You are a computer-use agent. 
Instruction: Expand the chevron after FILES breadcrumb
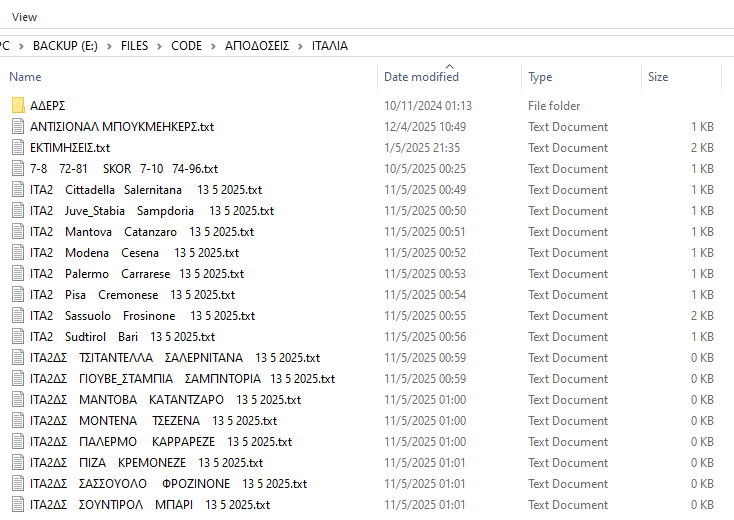click(x=160, y=46)
